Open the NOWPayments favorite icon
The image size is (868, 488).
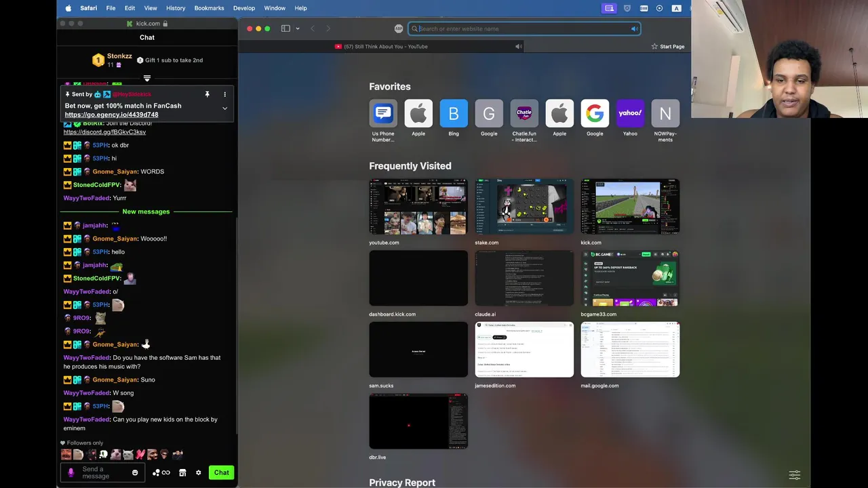pyautogui.click(x=665, y=113)
